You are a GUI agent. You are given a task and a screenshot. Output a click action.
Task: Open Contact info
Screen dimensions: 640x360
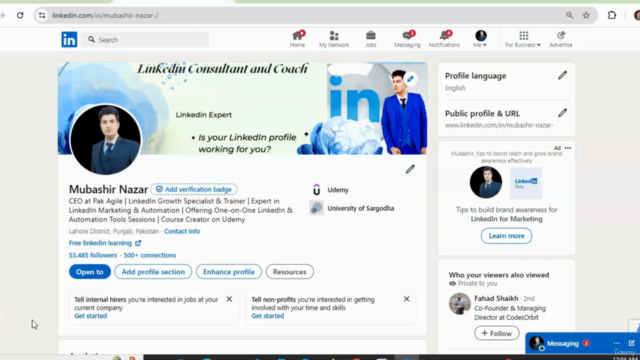coord(182,231)
